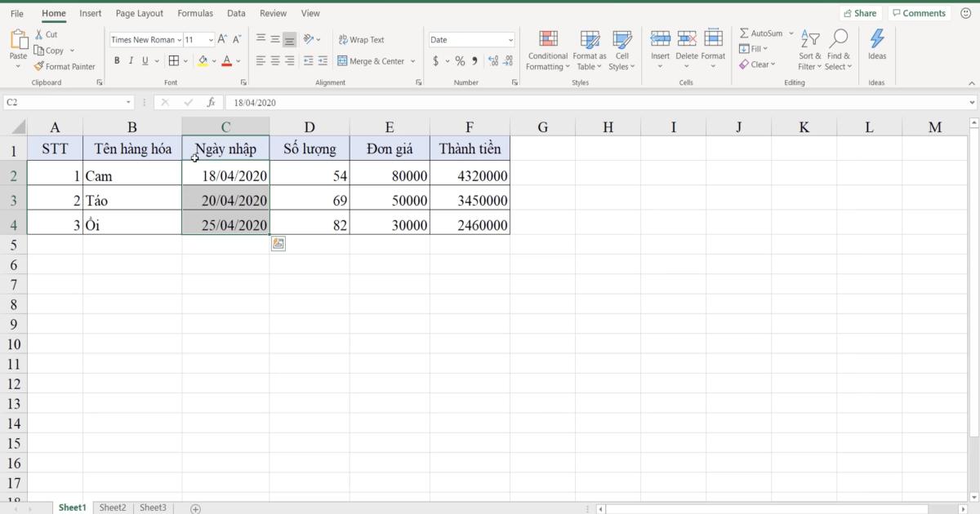The image size is (980, 514).
Task: Apply the Percent Style format
Action: pyautogui.click(x=460, y=60)
